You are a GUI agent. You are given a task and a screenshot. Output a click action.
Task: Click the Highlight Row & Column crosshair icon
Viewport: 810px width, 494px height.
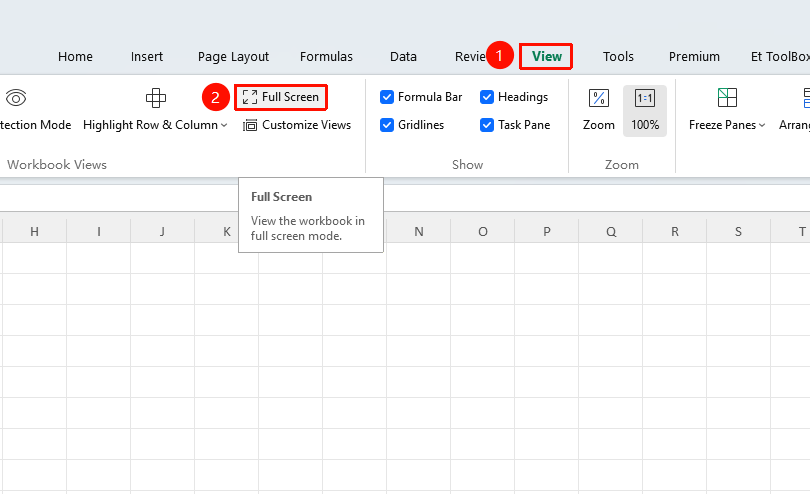pos(155,97)
